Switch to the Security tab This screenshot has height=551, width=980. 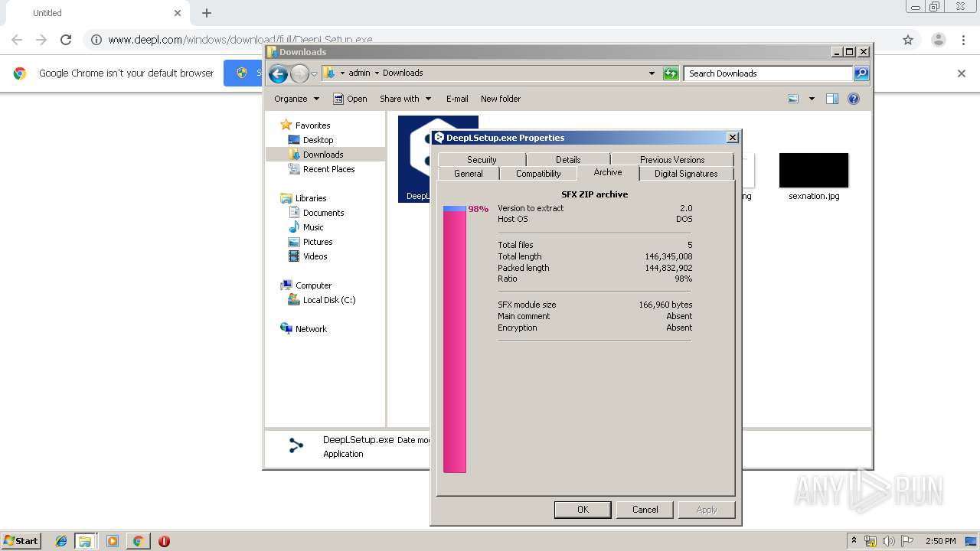pos(482,159)
